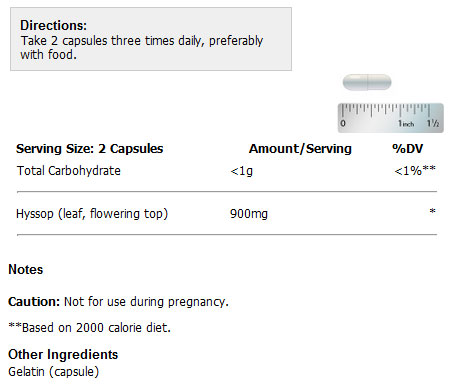The width and height of the screenshot is (456, 384).
Task: Click the Notes heading
Action: click(26, 269)
